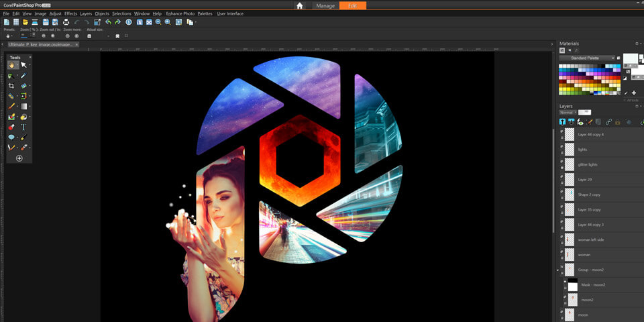Screen dimensions: 644x322
Task: Select the Pan hand tool
Action: [x=11, y=65]
